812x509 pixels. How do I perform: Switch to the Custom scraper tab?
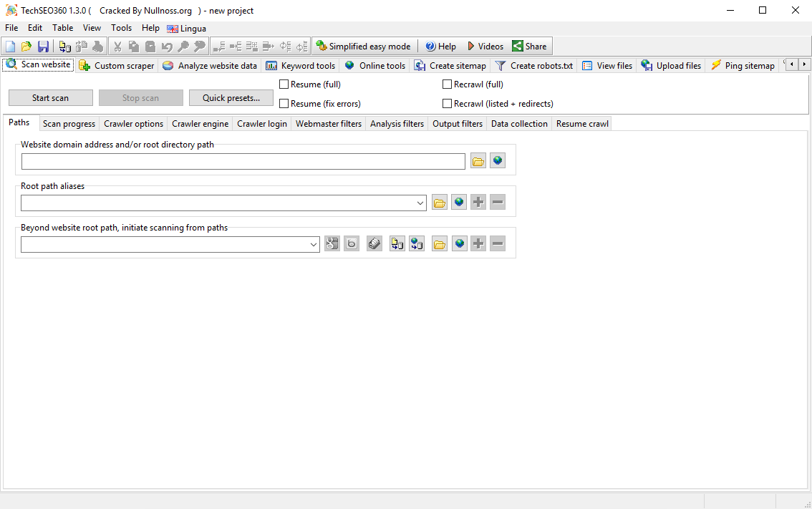(117, 66)
